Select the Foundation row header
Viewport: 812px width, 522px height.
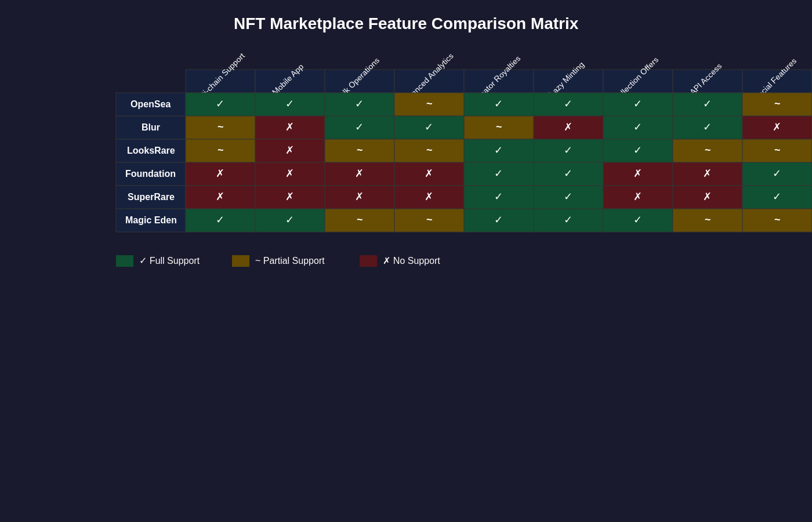(x=151, y=174)
